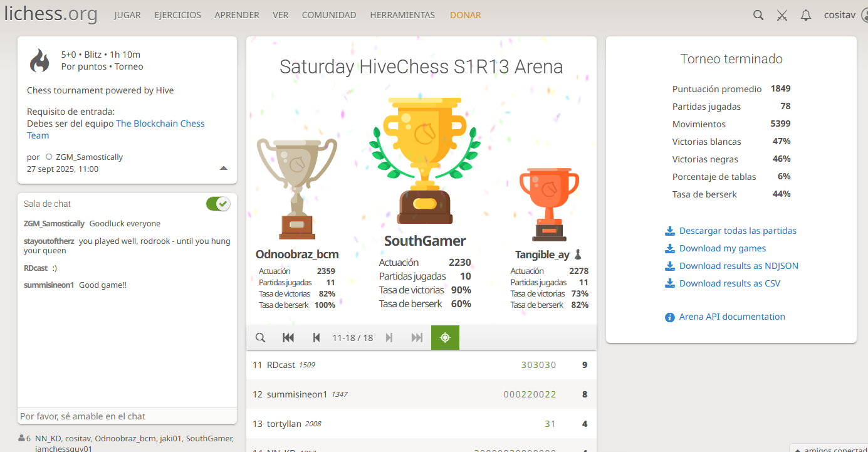The height and width of the screenshot is (452, 868).
Task: Open the search magnifier in the top bar
Action: click(758, 16)
